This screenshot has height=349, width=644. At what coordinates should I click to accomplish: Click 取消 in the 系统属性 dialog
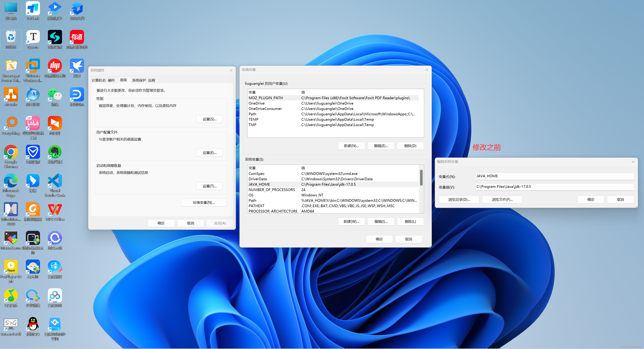[190, 223]
